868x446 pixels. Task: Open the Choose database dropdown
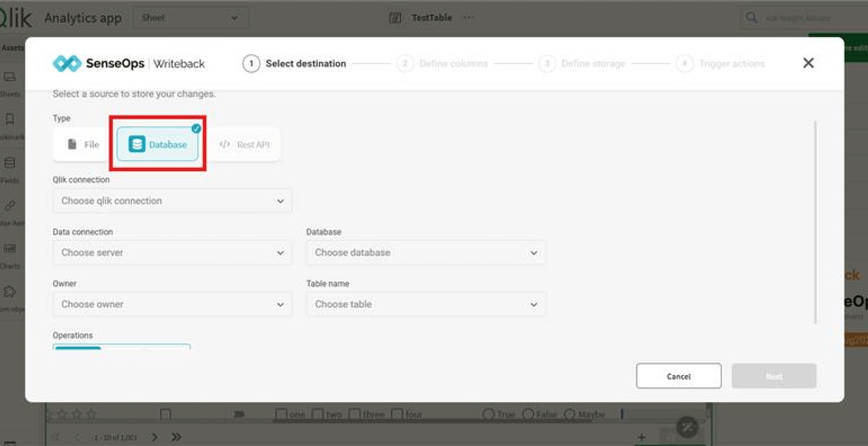(426, 253)
